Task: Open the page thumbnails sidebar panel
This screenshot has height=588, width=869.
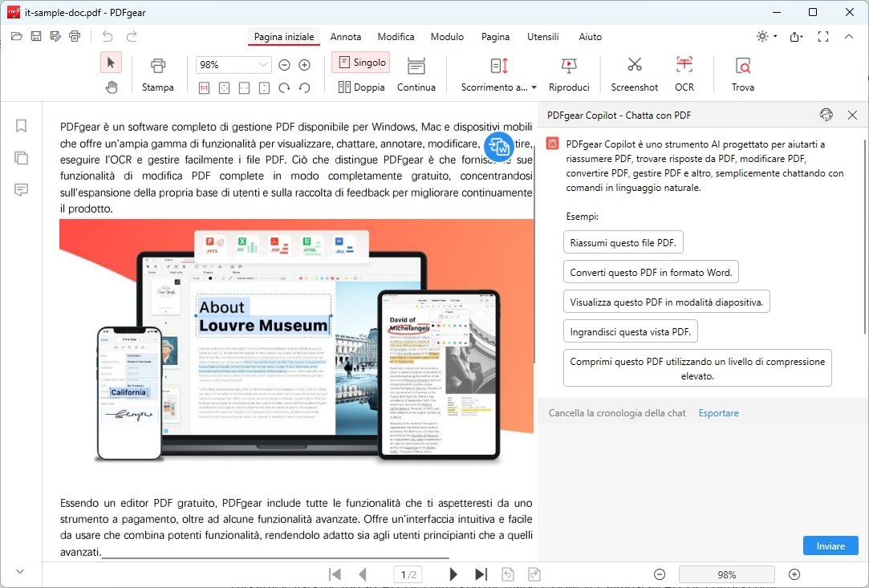Action: [20, 158]
